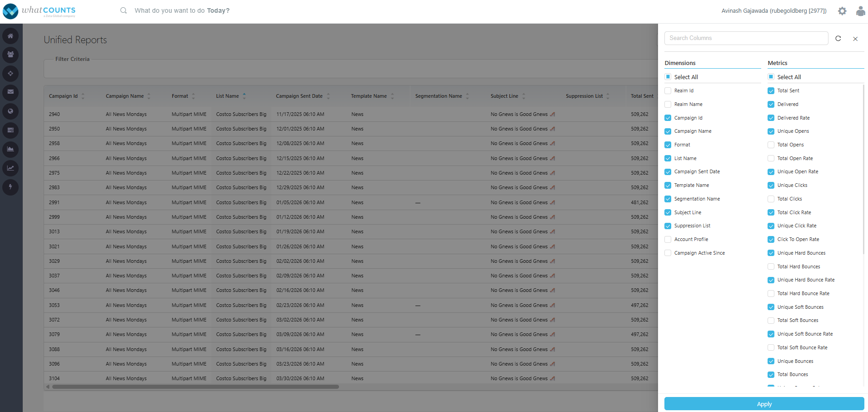Sort by Campaign Sent Date column
The image size is (868, 412).
328,96
